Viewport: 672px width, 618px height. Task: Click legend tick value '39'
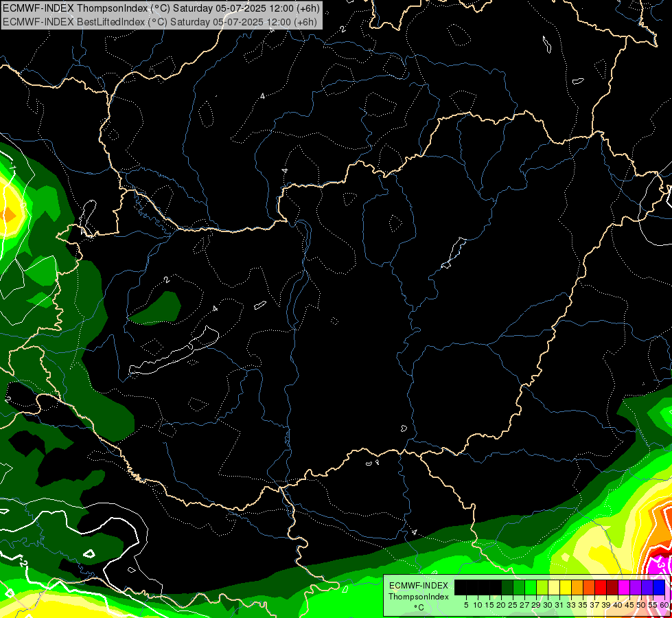(606, 605)
